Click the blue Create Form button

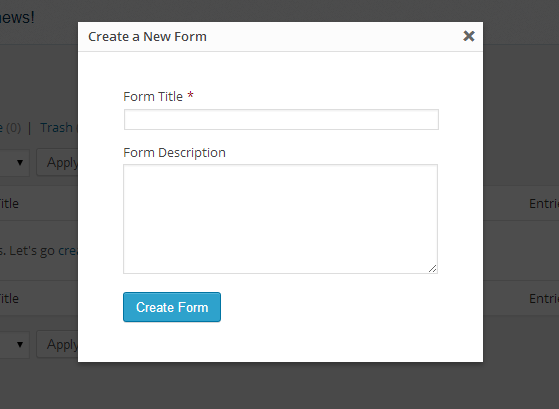pos(172,307)
